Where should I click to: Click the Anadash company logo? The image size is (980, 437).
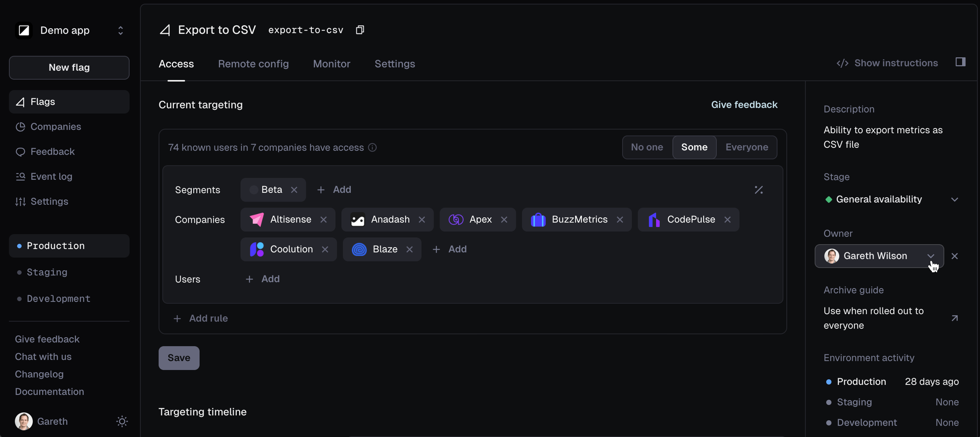pos(357,220)
